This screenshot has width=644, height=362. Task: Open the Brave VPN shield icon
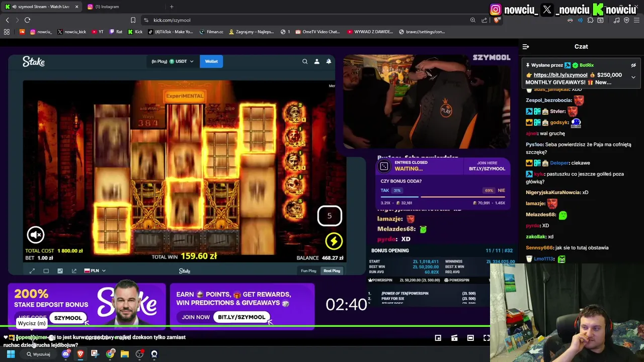pyautogui.click(x=627, y=20)
